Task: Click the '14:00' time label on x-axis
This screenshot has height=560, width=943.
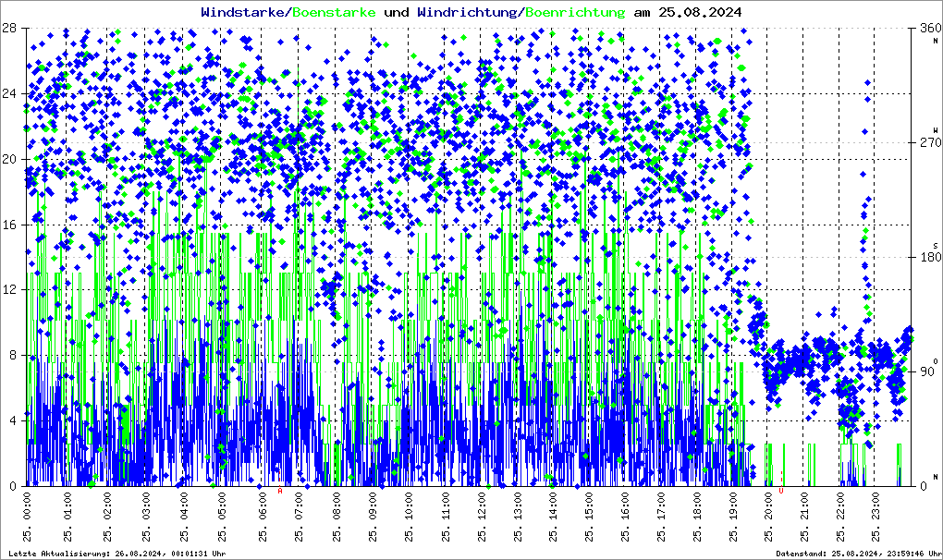Action: pos(553,506)
